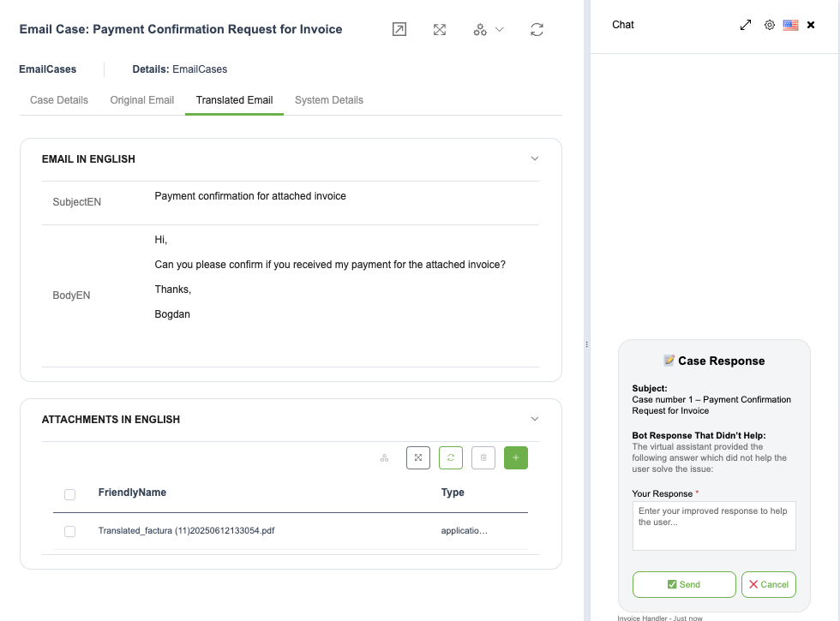The width and height of the screenshot is (840, 621).
Task: Click the SubjectEN value text
Action: tap(250, 196)
